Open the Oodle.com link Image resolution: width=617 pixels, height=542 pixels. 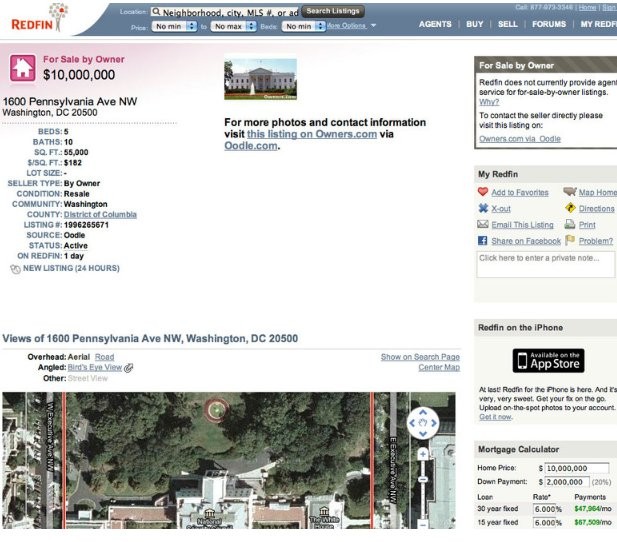tap(251, 146)
